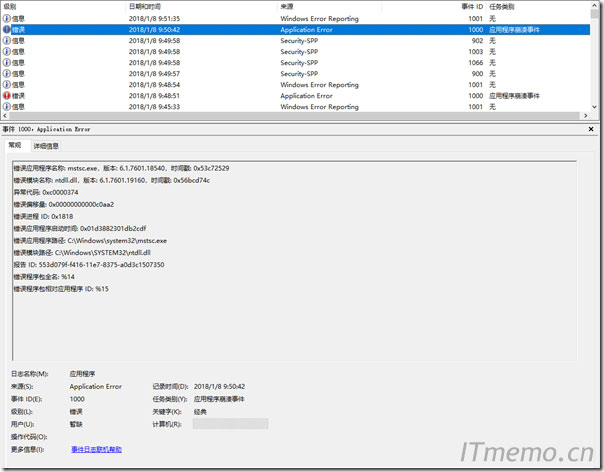Click the event list scroll-up arrow

594,5
